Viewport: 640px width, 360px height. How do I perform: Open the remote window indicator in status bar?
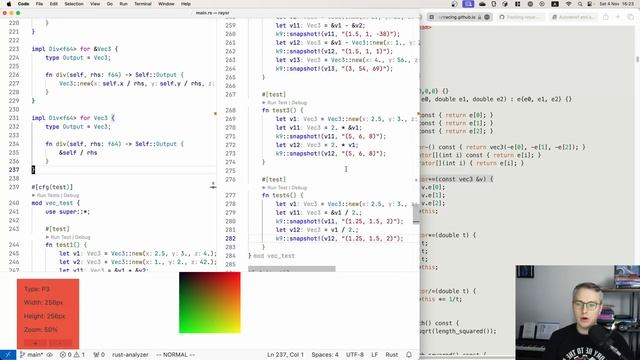(x=8, y=355)
